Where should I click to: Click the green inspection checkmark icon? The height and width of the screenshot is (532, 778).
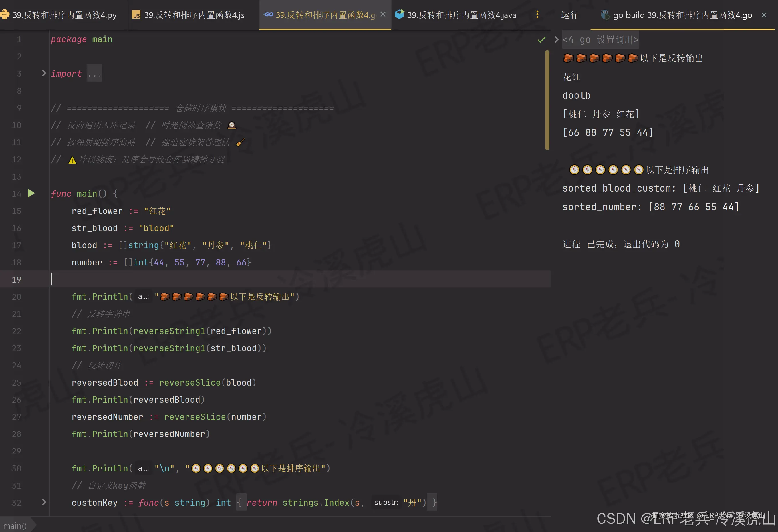541,40
